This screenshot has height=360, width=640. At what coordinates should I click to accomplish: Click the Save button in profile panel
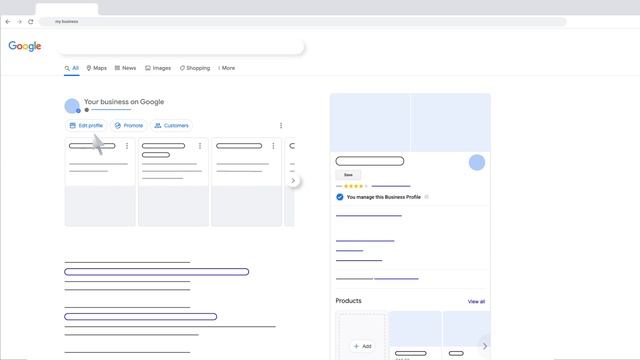348,175
